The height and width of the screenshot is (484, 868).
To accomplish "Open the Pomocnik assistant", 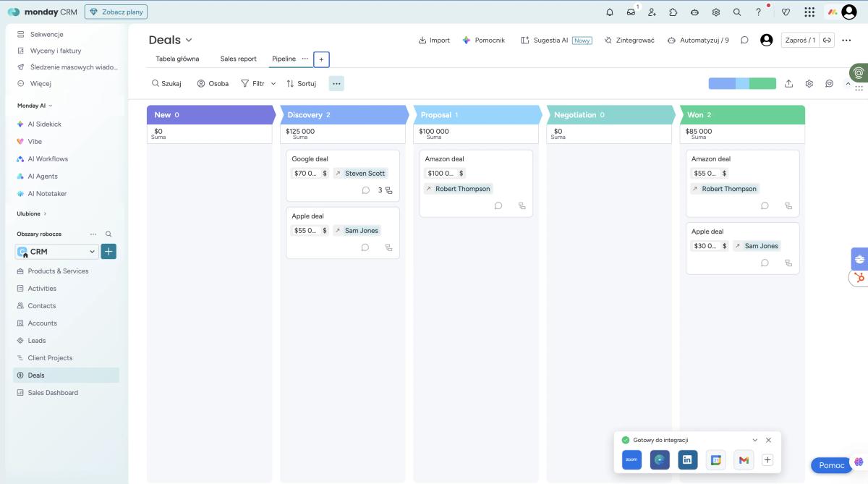I will 483,40.
